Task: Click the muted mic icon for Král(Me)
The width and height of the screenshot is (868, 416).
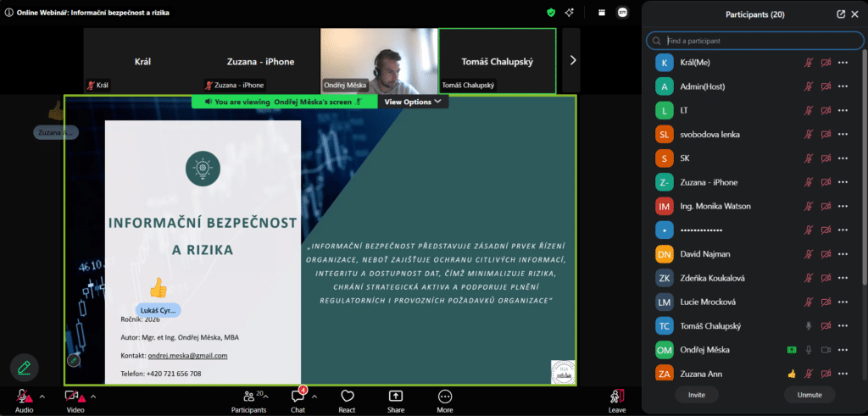Action: tap(809, 63)
